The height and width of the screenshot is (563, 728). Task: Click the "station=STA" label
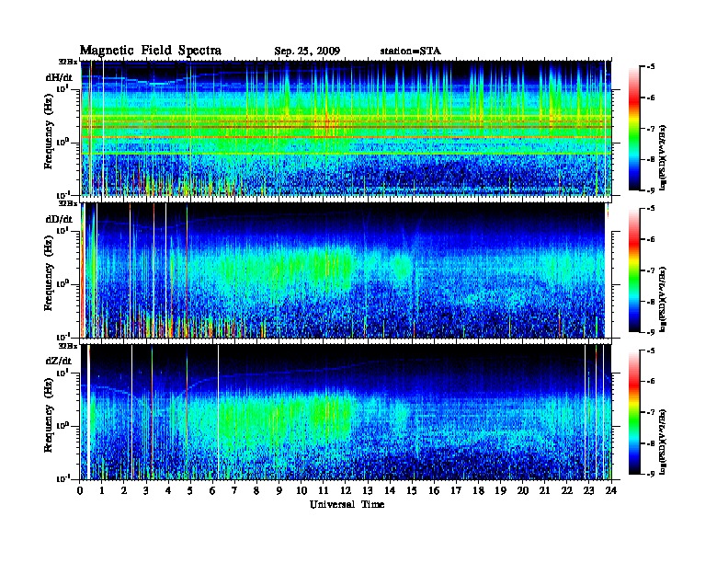click(x=411, y=51)
